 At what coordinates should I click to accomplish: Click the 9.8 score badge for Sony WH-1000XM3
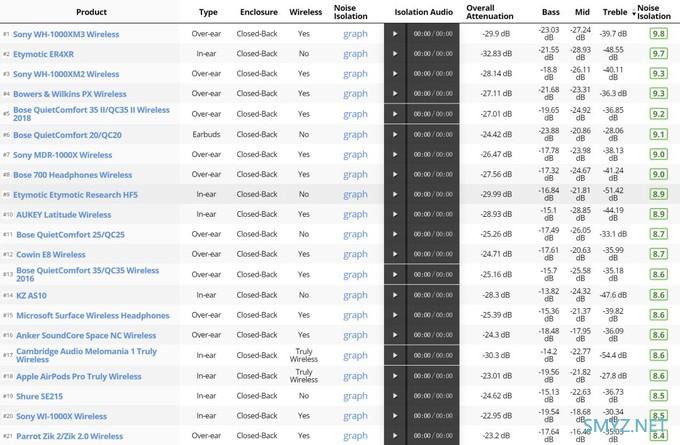[658, 34]
